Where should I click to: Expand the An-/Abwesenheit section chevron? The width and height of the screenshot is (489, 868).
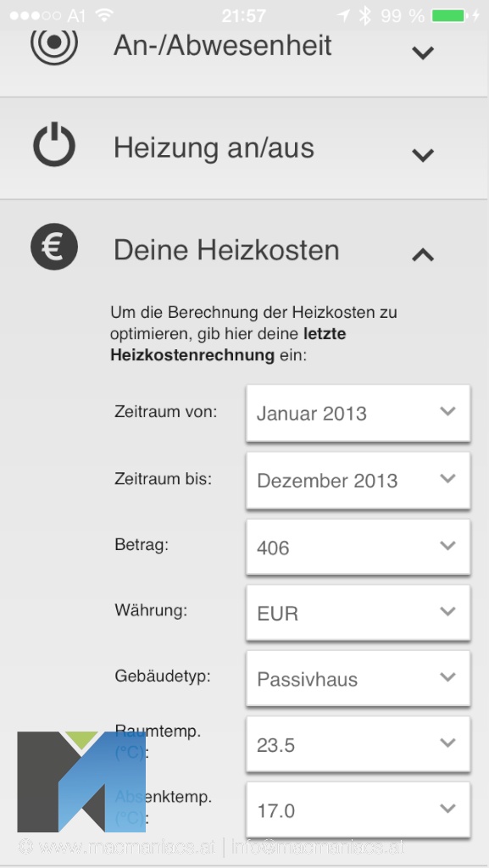tap(423, 53)
